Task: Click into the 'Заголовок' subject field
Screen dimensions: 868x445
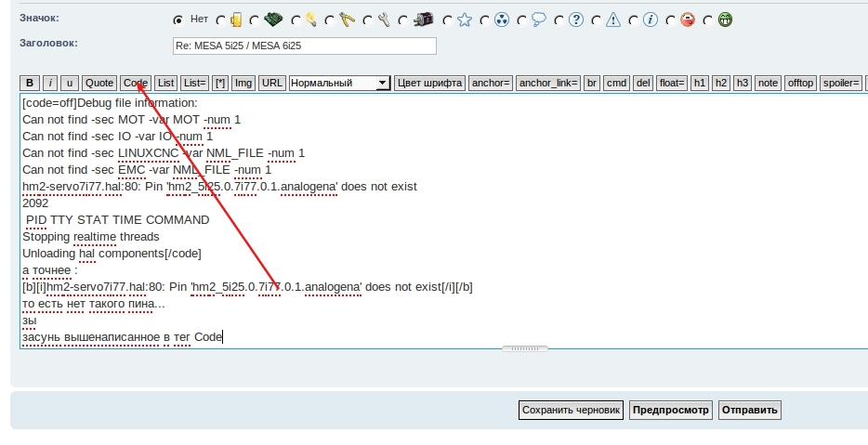Action: click(305, 46)
